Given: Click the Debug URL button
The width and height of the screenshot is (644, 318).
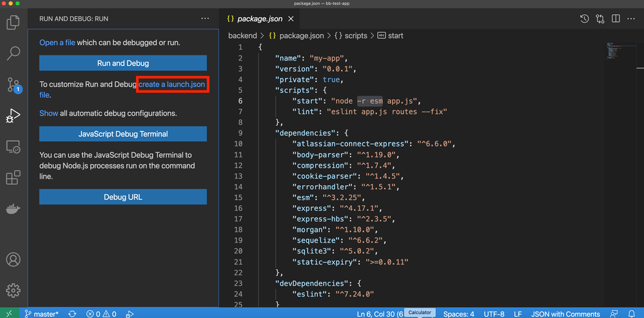Looking at the screenshot, I should coord(122,197).
